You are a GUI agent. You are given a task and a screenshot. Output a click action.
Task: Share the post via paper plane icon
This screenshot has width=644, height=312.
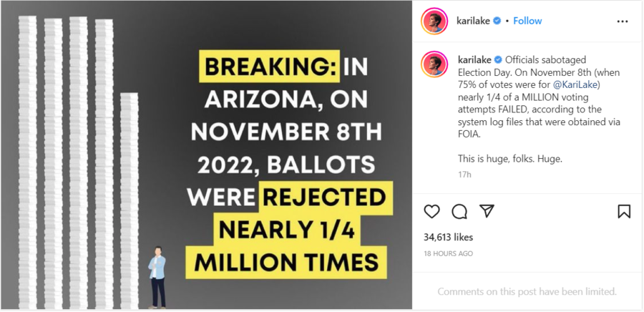click(x=487, y=211)
